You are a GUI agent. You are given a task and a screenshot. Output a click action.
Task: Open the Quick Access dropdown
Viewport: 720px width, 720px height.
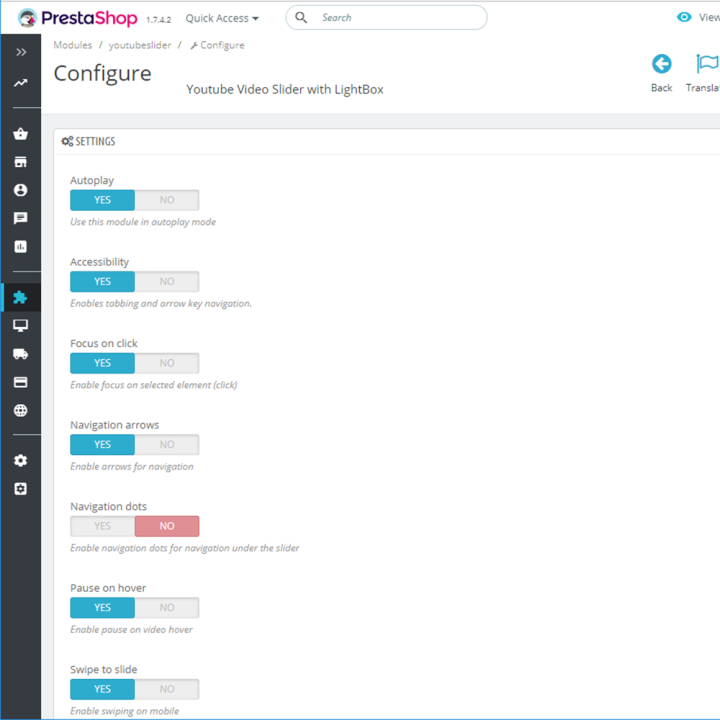(x=222, y=18)
